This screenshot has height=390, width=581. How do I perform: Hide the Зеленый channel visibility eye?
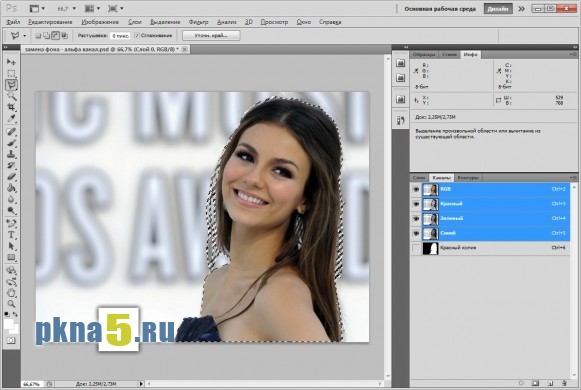pos(416,219)
